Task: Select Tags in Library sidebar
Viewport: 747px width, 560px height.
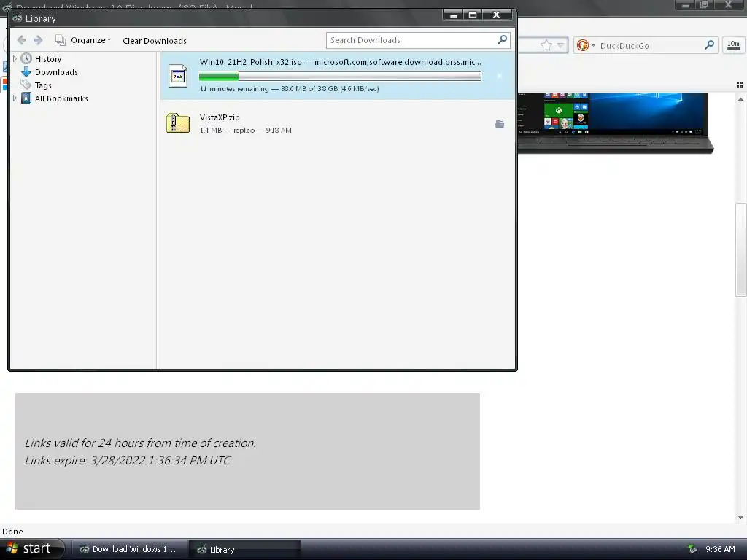Action: 43,85
